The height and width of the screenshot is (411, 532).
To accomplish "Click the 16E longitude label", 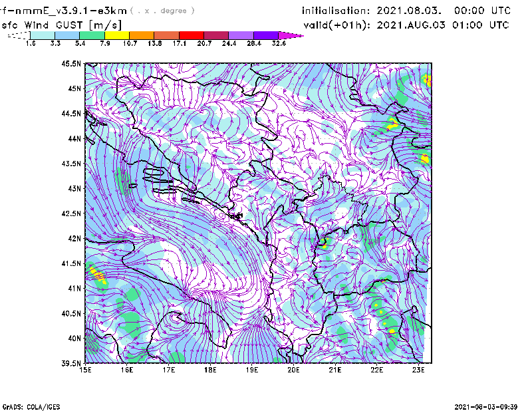I will (127, 370).
